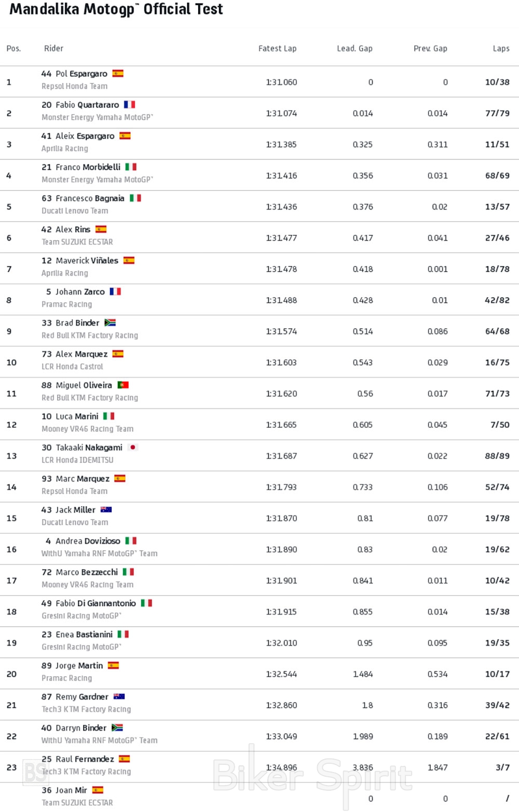519x812 pixels.
Task: Click the Spanish flag beside Joan Mir
Action: [x=98, y=790]
